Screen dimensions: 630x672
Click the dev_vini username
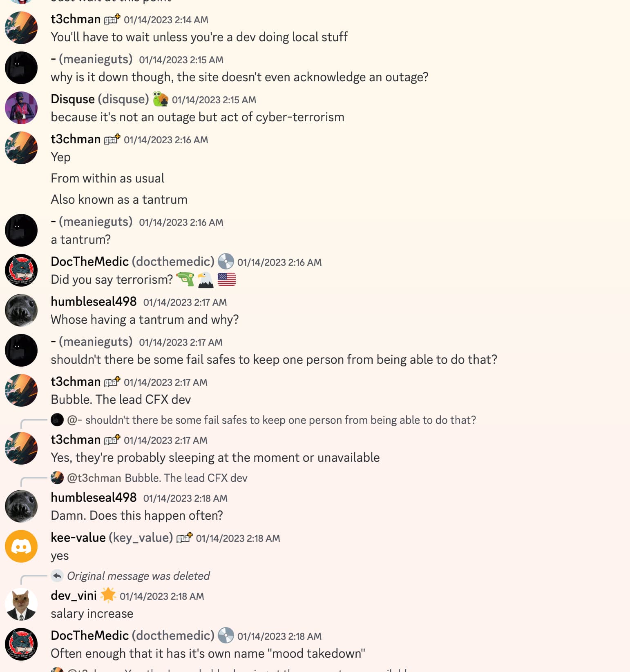coord(74,596)
